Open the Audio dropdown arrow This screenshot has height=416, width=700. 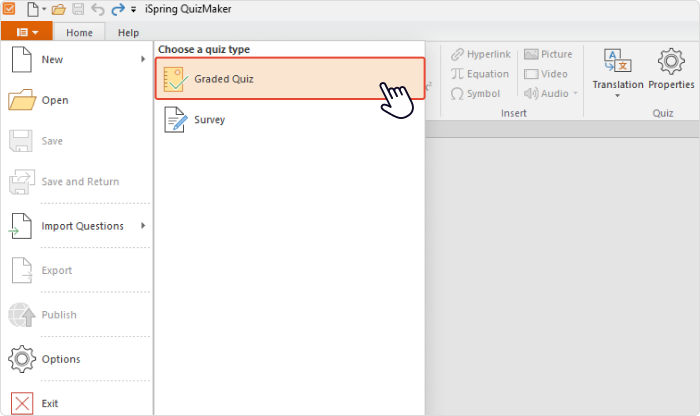point(575,93)
